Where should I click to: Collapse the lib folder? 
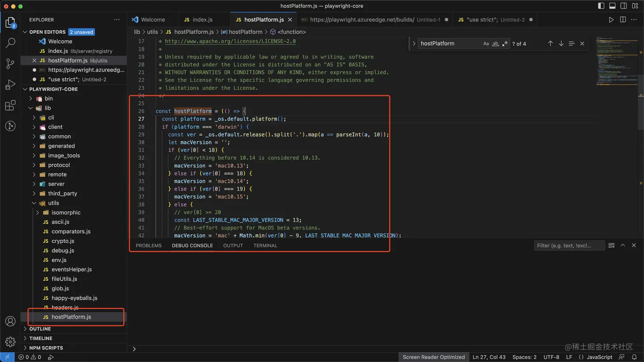tap(31, 108)
